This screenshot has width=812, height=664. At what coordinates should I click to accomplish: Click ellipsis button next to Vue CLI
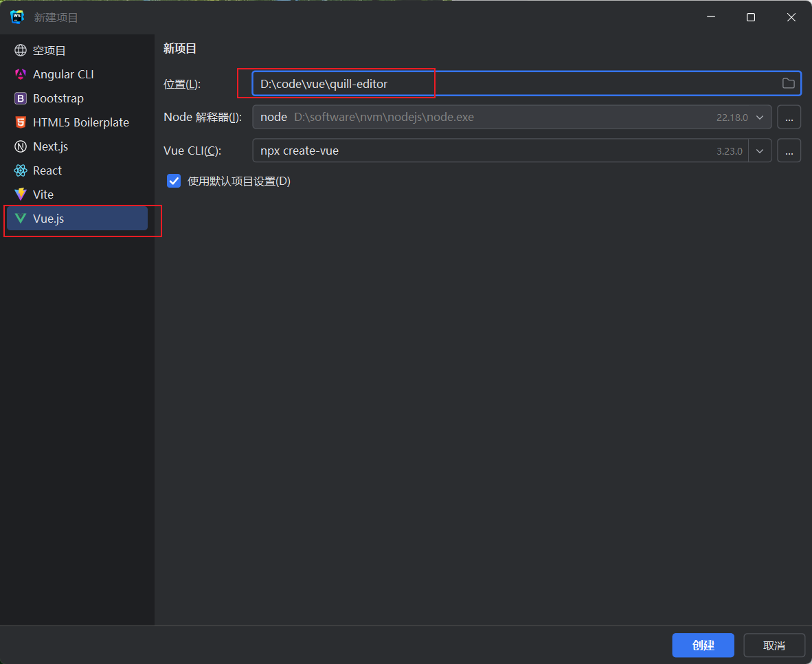[789, 151]
